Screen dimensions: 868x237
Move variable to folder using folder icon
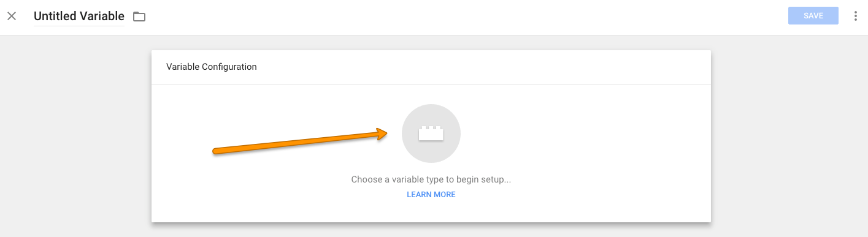[x=139, y=17]
